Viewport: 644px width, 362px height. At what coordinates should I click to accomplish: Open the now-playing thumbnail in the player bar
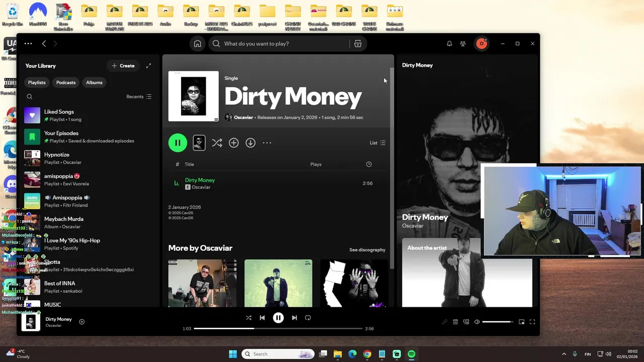31,322
